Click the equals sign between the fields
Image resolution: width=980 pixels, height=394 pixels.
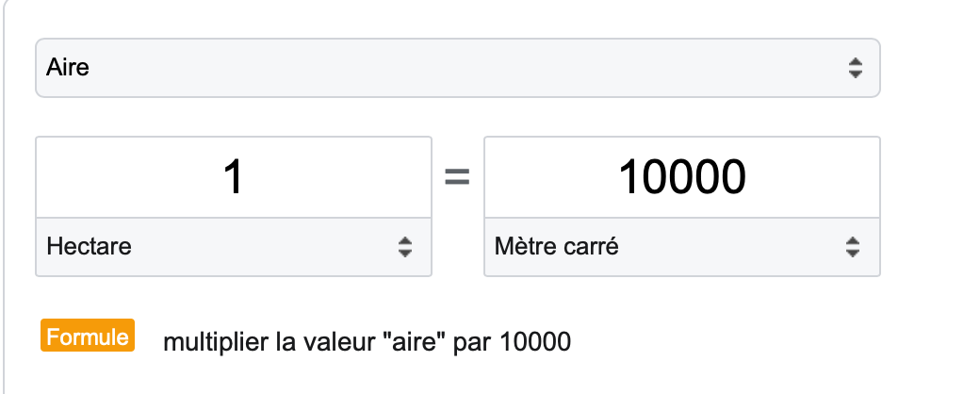457,177
